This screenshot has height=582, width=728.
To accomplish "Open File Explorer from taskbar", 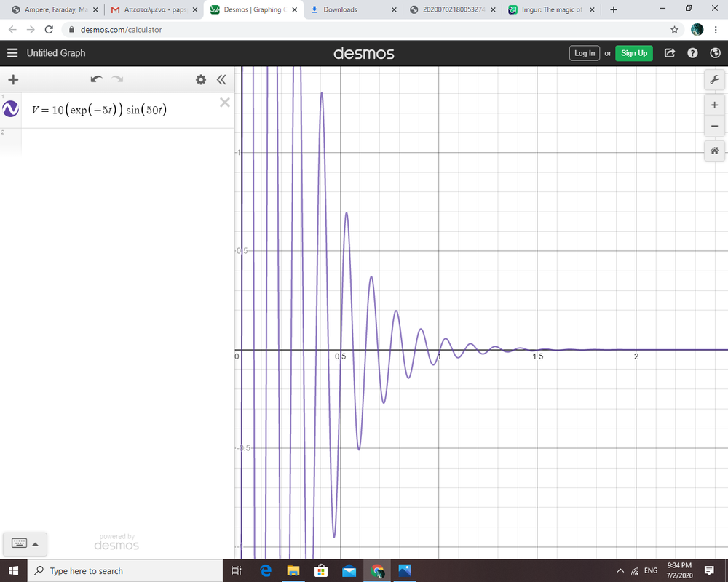I will (x=293, y=571).
